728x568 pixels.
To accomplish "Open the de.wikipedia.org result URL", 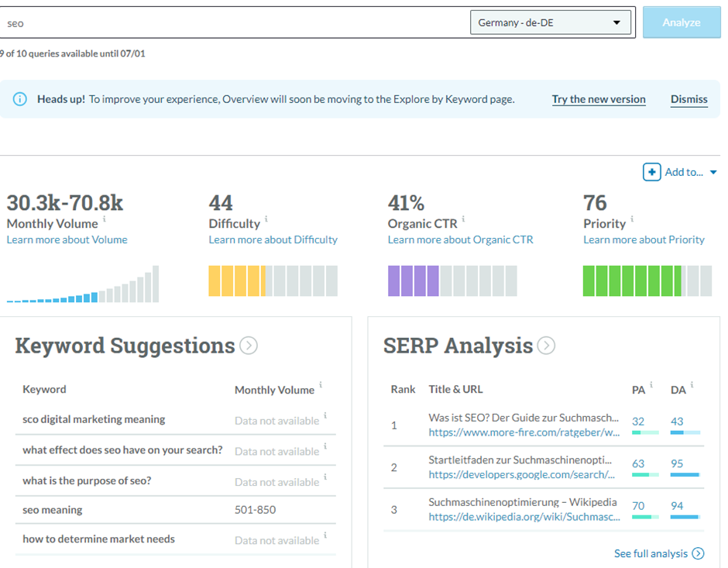I will 524,517.
